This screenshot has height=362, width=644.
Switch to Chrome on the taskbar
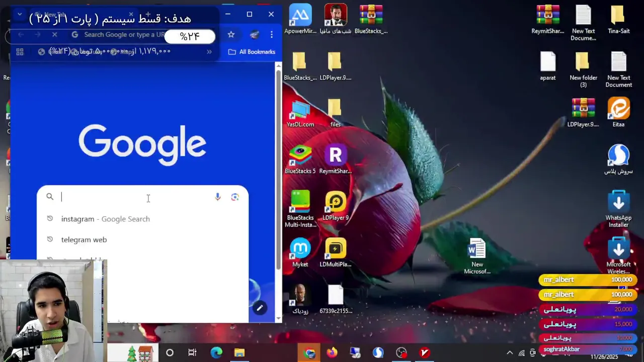point(310,353)
